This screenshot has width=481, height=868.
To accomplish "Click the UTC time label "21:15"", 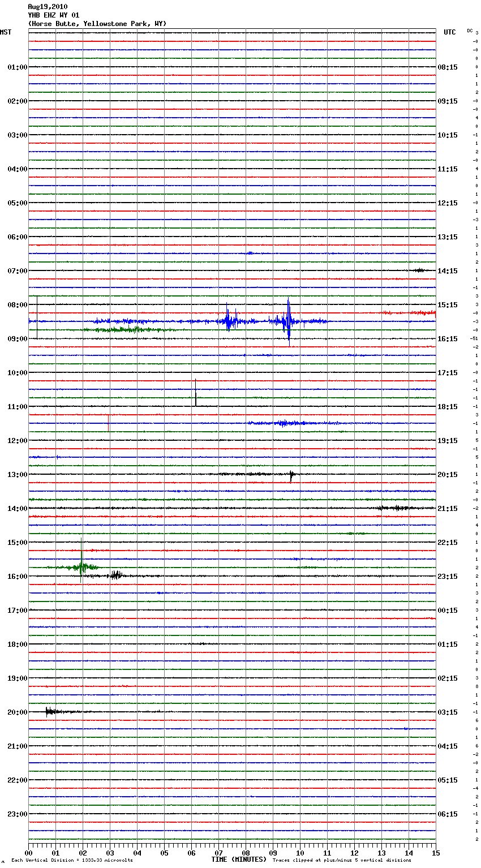I will point(448,509).
